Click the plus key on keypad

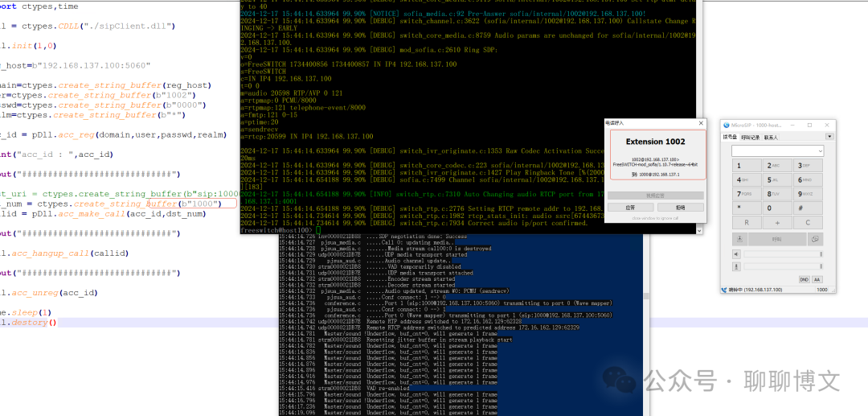777,223
